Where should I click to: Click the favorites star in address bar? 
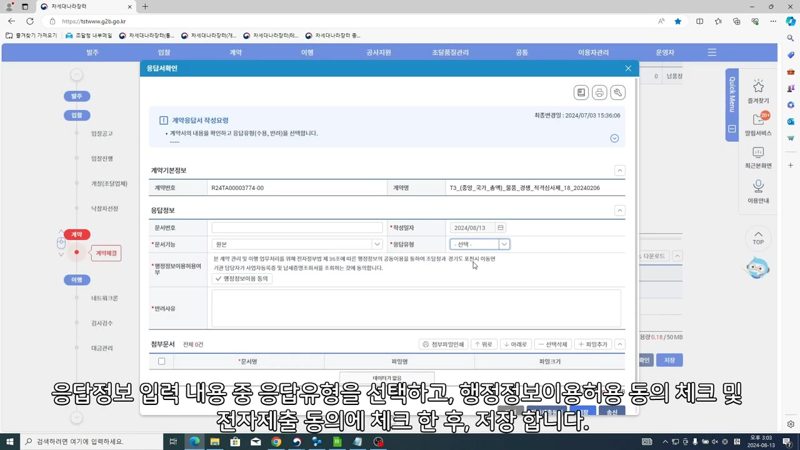(x=678, y=21)
